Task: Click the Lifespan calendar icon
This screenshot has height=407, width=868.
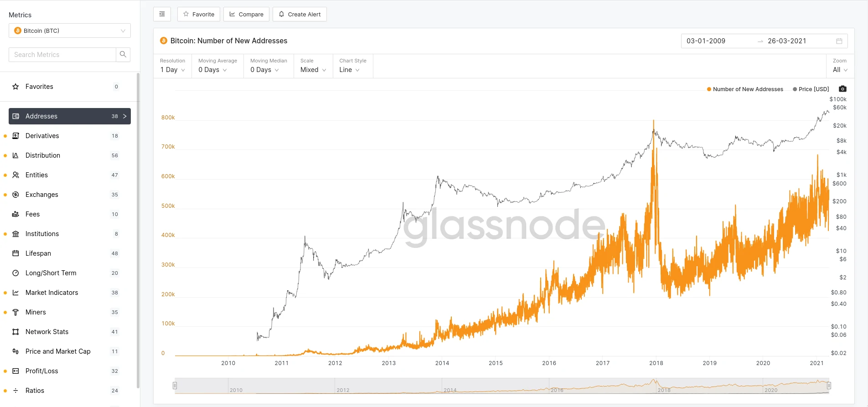Action: pos(15,253)
